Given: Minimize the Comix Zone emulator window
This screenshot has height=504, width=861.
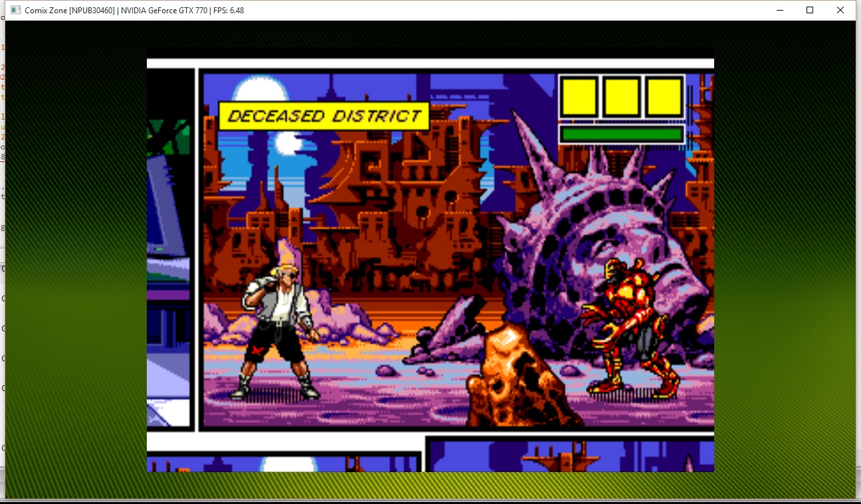Looking at the screenshot, I should (x=779, y=10).
